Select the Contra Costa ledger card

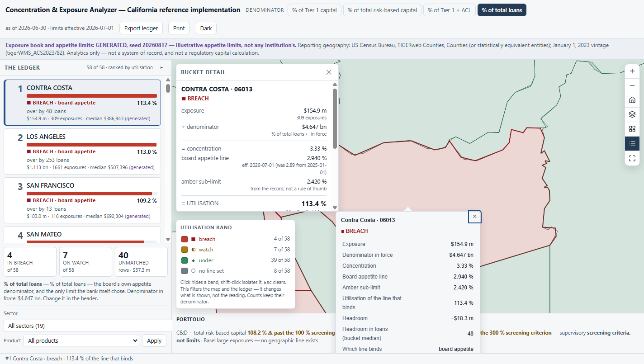pos(82,103)
